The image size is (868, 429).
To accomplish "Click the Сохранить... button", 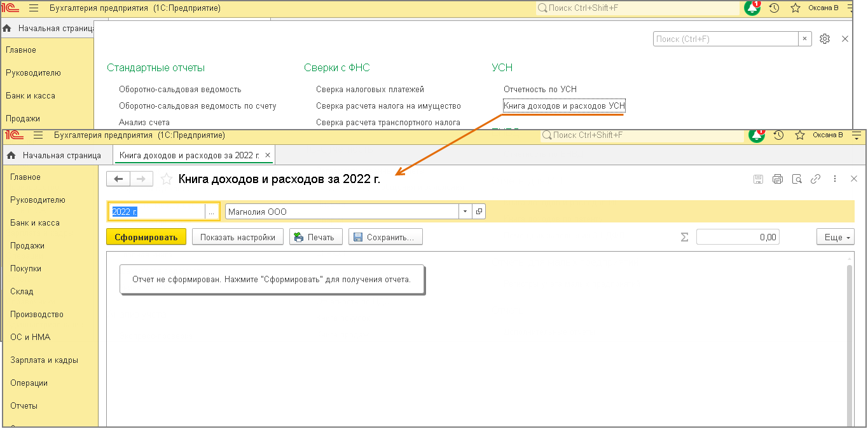I will coord(385,237).
